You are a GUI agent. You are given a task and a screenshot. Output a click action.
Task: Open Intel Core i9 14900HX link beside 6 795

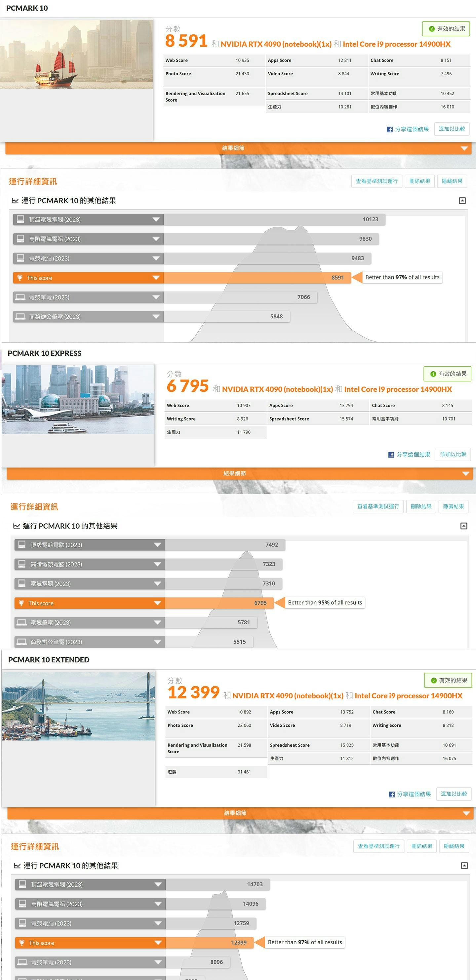coord(398,389)
